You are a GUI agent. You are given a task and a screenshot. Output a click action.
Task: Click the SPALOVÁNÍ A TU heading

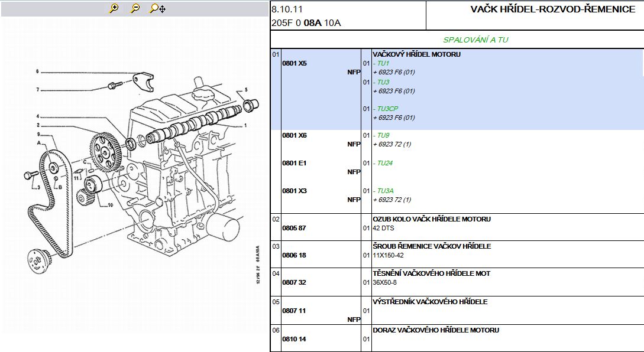click(475, 40)
